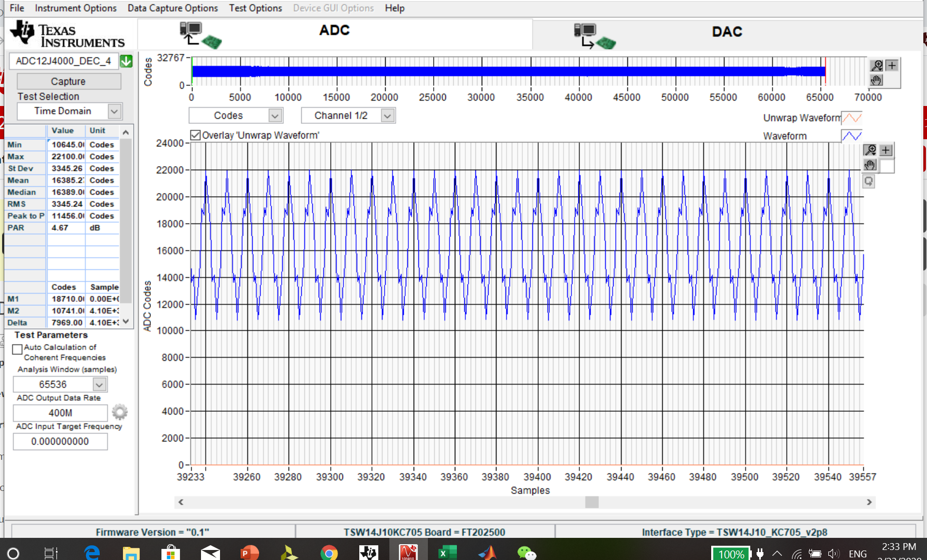Click the refresh icon beside main graph
927x560 pixels.
click(x=869, y=181)
